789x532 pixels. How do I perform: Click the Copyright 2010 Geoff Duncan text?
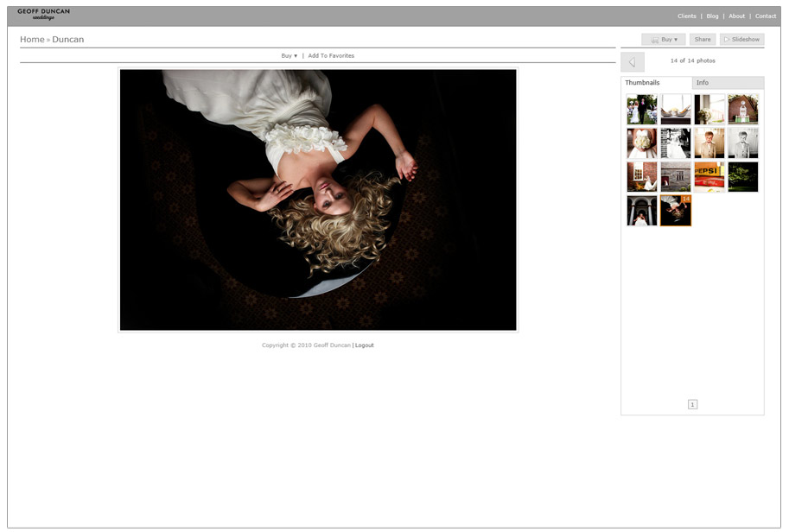[x=306, y=345]
